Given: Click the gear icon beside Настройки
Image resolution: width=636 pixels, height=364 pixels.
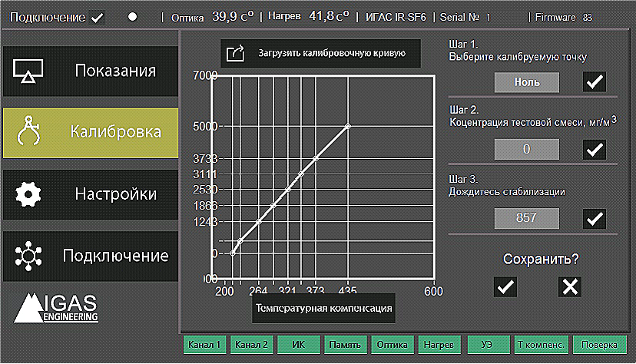Looking at the screenshot, I should pos(28,194).
